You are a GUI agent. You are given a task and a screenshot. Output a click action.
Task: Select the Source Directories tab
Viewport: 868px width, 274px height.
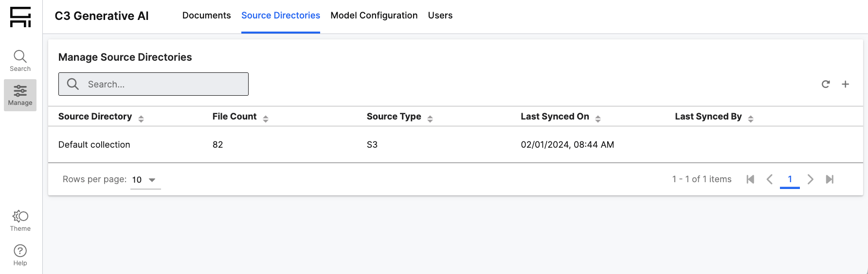tap(281, 16)
